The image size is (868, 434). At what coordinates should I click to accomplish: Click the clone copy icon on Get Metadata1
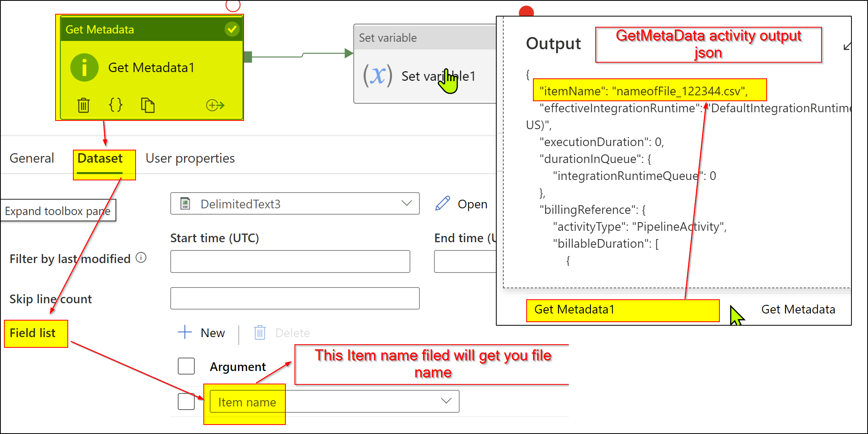147,105
